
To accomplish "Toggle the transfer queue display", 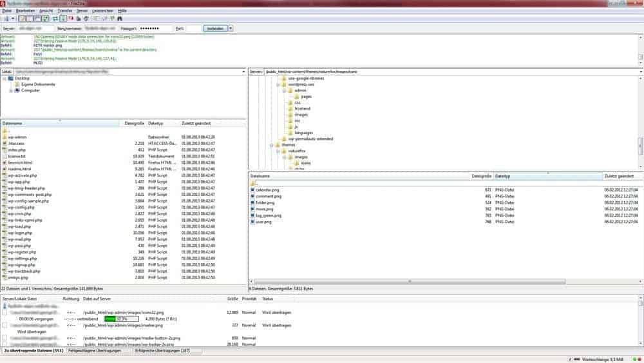I will (x=46, y=19).
